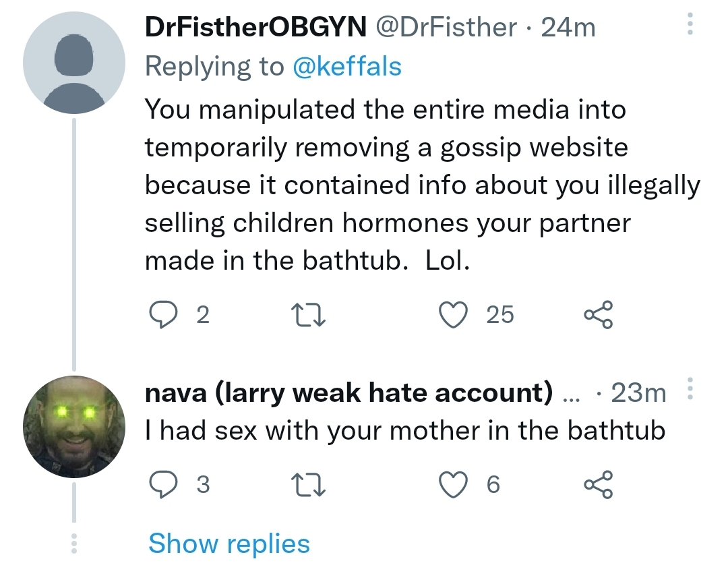Open the @DrFisther handle
The image size is (728, 586).
[x=446, y=27]
